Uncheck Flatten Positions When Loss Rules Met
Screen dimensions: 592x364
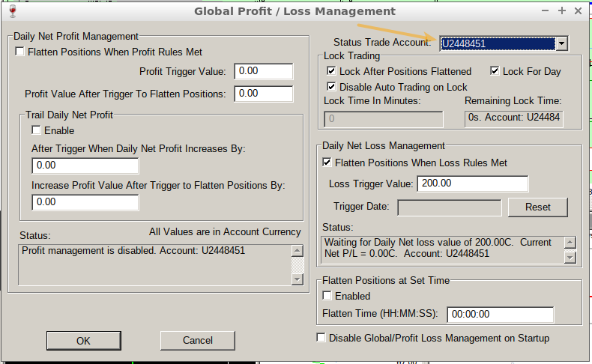point(327,163)
